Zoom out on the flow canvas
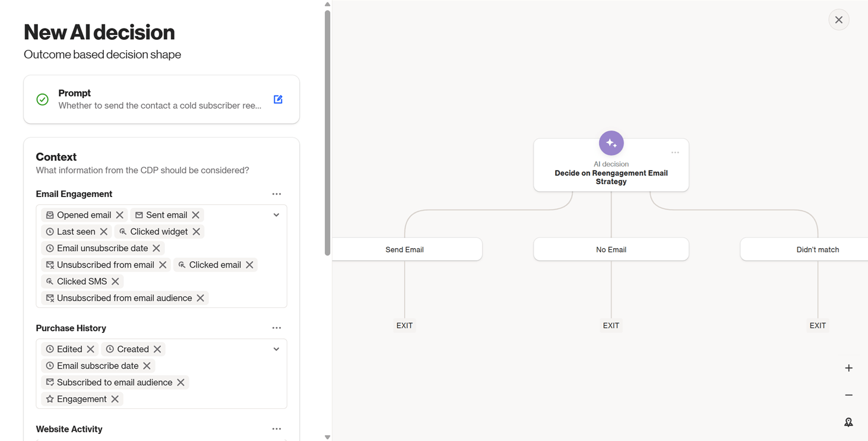 click(849, 395)
